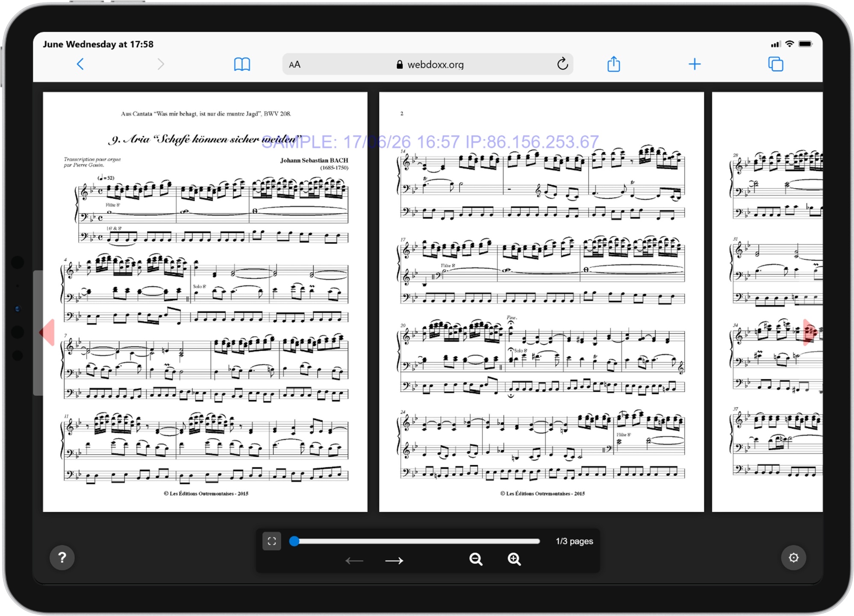Screen dimensions: 854x616
Task: Tap the AA reader text size control
Action: (294, 65)
